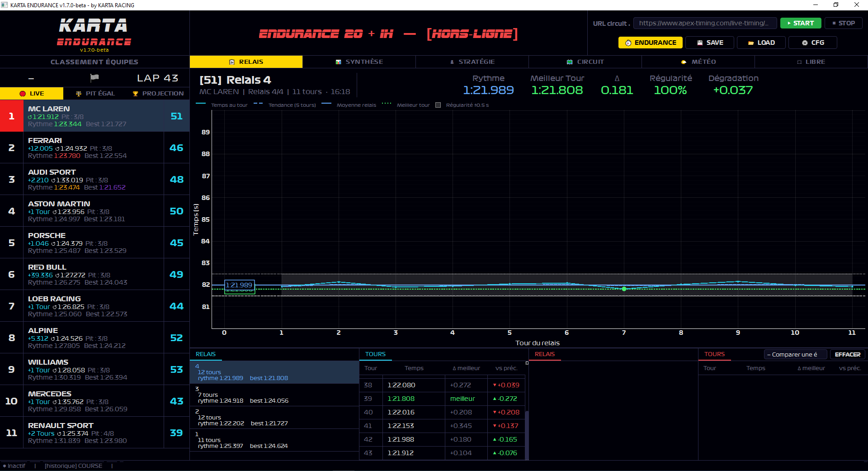Select the ALPINE team row
The width and height of the screenshot is (868, 471).
click(x=94, y=338)
